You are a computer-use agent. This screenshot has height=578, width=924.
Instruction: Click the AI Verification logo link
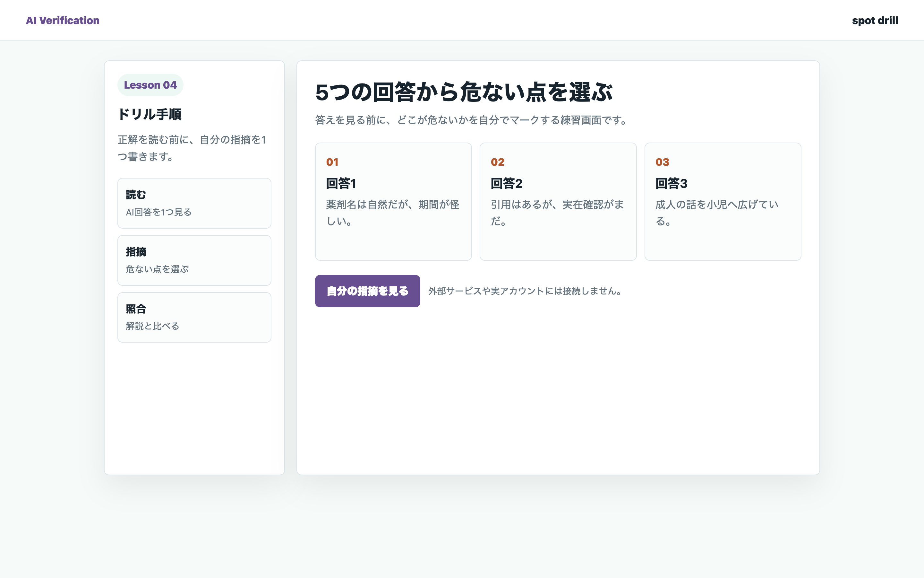click(63, 20)
